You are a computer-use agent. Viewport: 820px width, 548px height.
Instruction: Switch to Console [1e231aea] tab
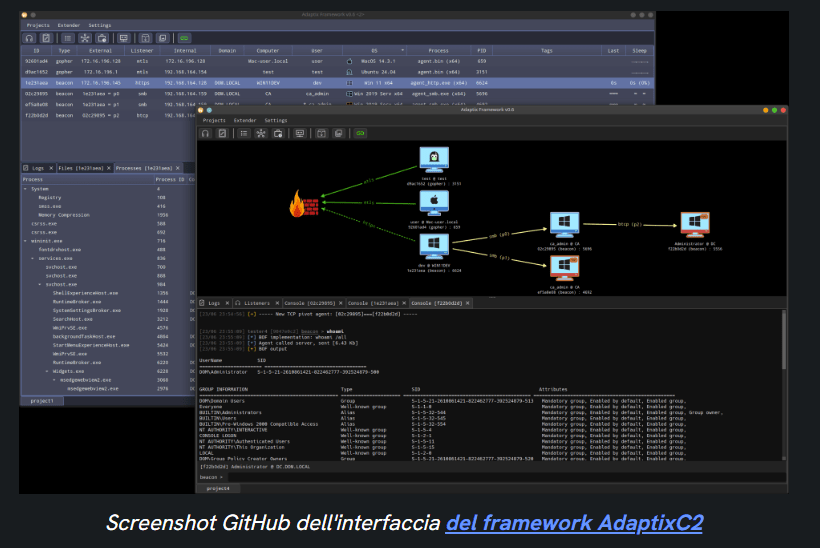373,303
